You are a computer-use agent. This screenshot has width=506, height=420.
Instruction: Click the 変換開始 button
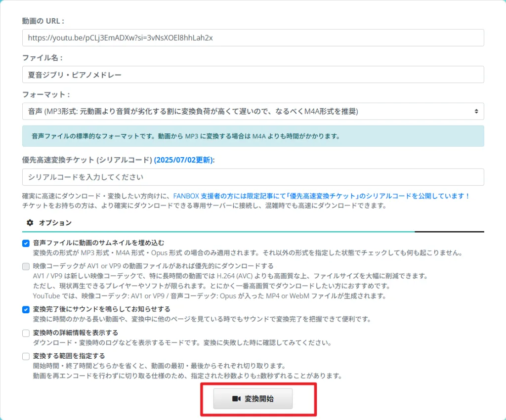coord(253,399)
